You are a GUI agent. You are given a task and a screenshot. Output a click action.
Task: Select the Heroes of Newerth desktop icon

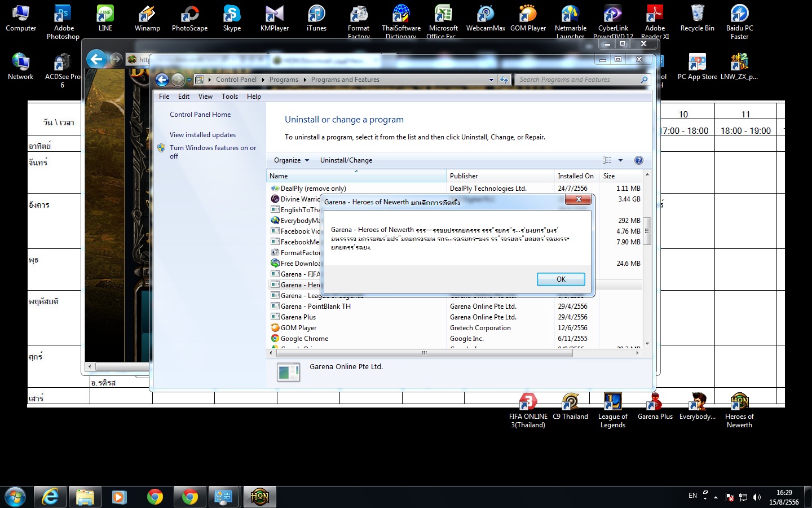[x=739, y=411]
